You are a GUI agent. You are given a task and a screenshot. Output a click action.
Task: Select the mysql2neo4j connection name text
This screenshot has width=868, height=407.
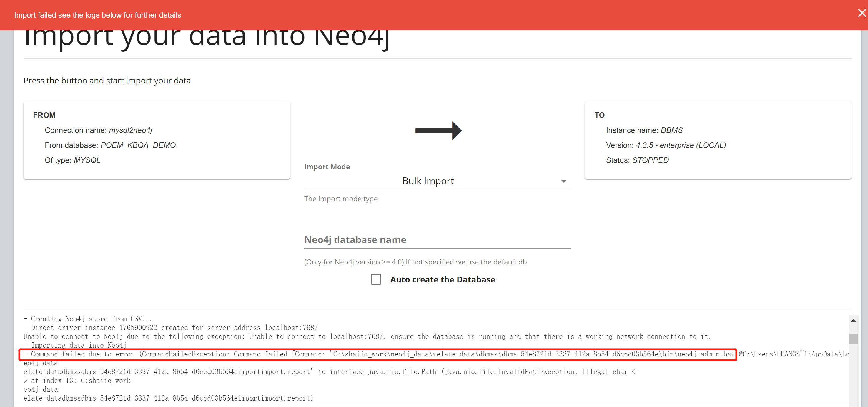(x=130, y=130)
